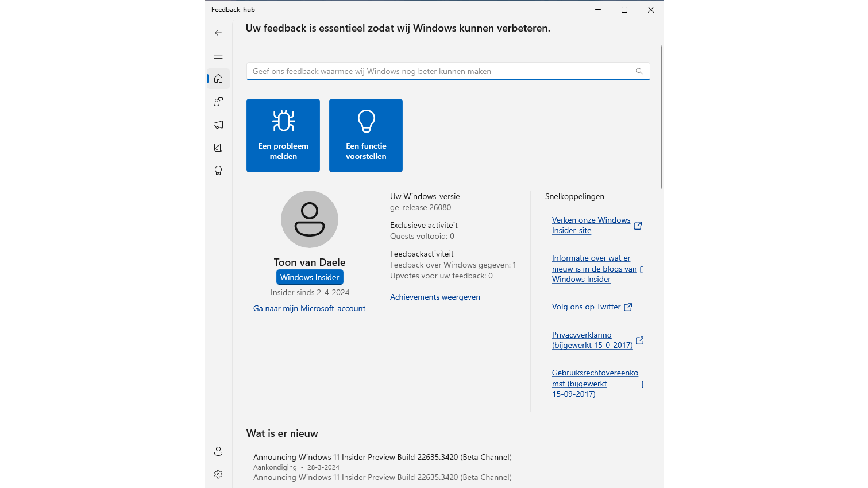Screen dimensions: 868x488
Task: Open the Quests icon in sidebar
Action: [218, 148]
